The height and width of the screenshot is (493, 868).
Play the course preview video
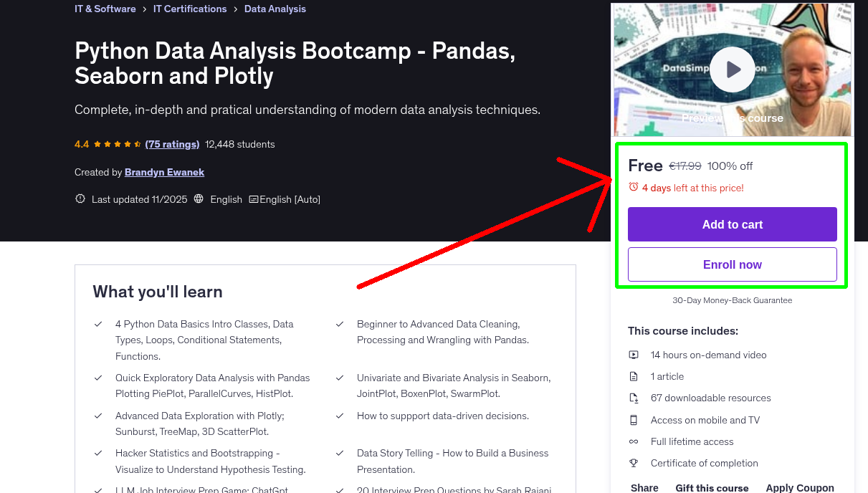732,69
